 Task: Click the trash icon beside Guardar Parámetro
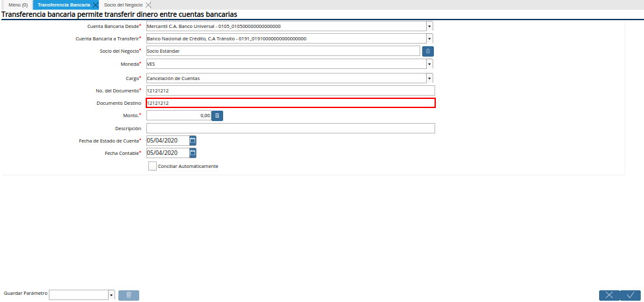129,295
